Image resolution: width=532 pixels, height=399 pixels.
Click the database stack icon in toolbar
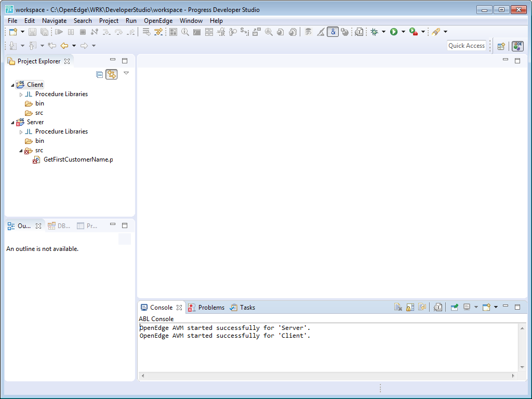pos(308,32)
